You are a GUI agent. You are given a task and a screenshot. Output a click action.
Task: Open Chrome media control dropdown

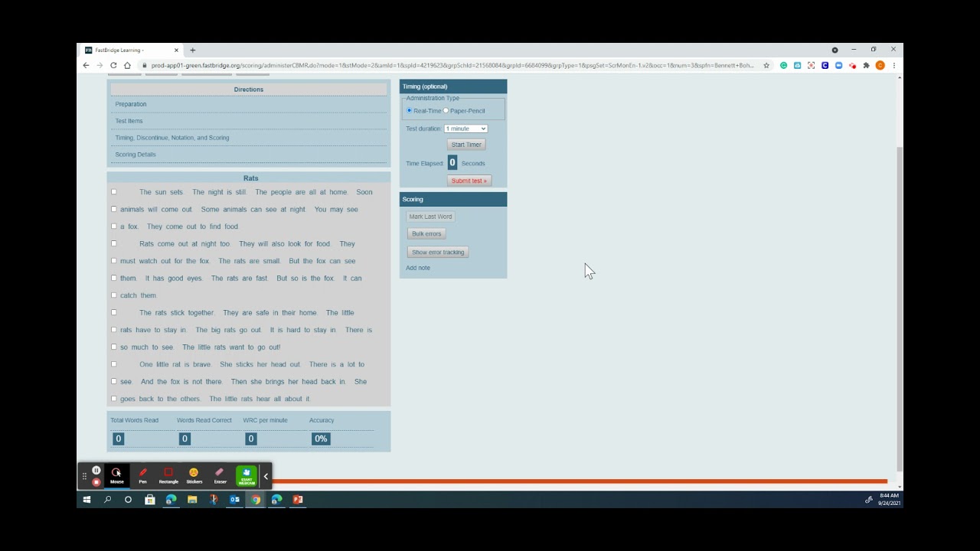(835, 50)
